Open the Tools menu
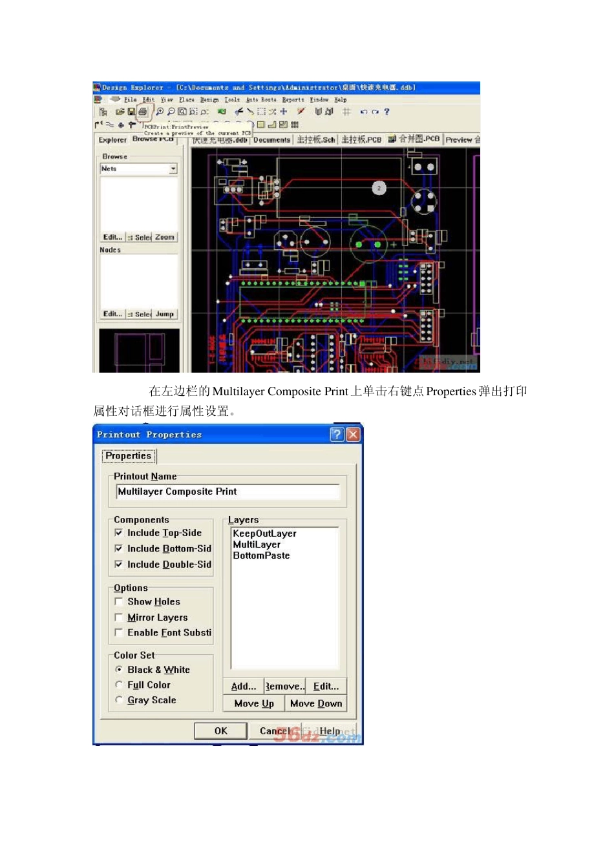Image resolution: width=614 pixels, height=868 pixels. (232, 99)
